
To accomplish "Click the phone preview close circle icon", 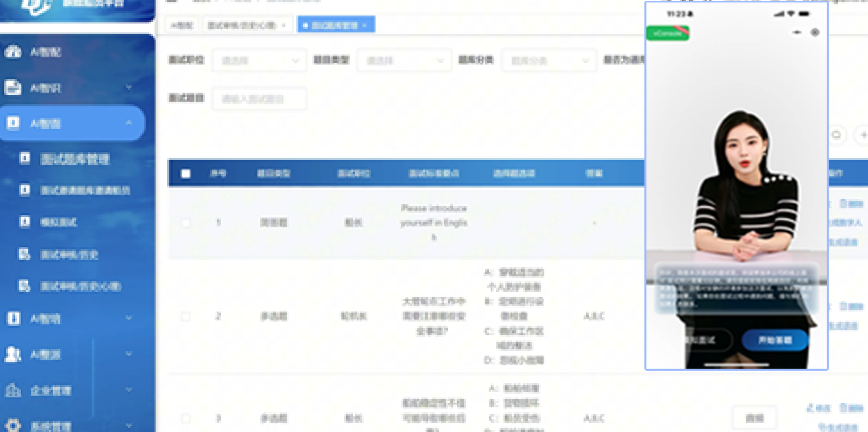I will [815, 32].
